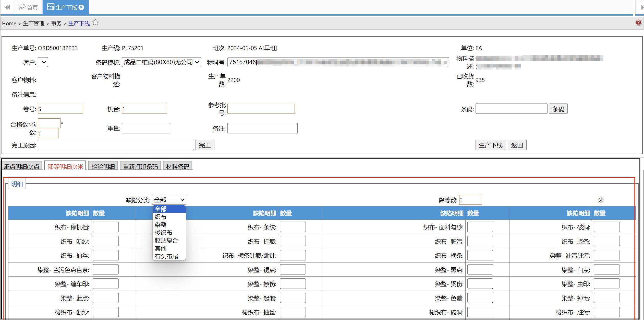This screenshot has height=320, width=644.
Task: Click the 卷号 input field
Action: pos(60,109)
